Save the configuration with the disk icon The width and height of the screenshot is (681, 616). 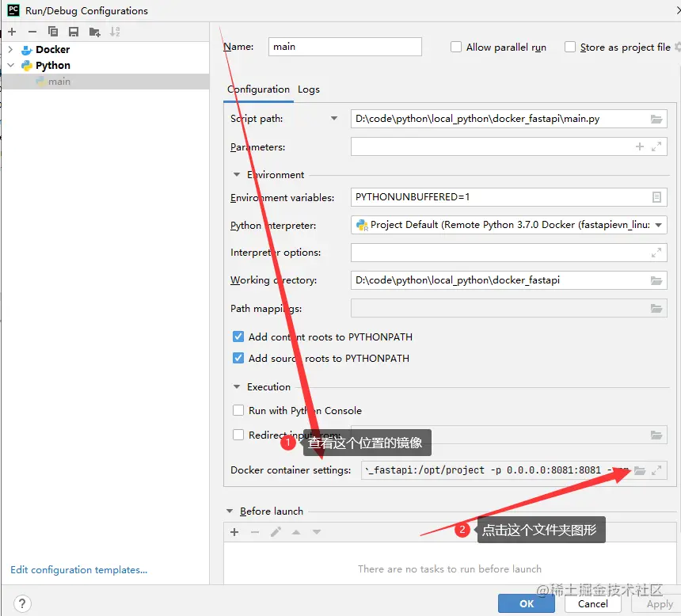[x=74, y=32]
